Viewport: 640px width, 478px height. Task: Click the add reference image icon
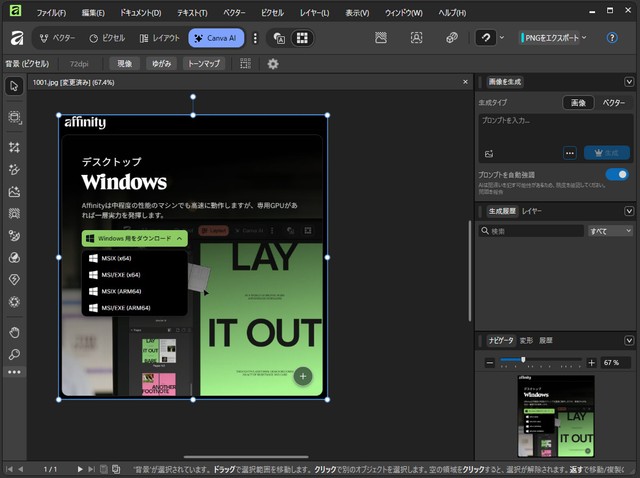[x=489, y=153]
